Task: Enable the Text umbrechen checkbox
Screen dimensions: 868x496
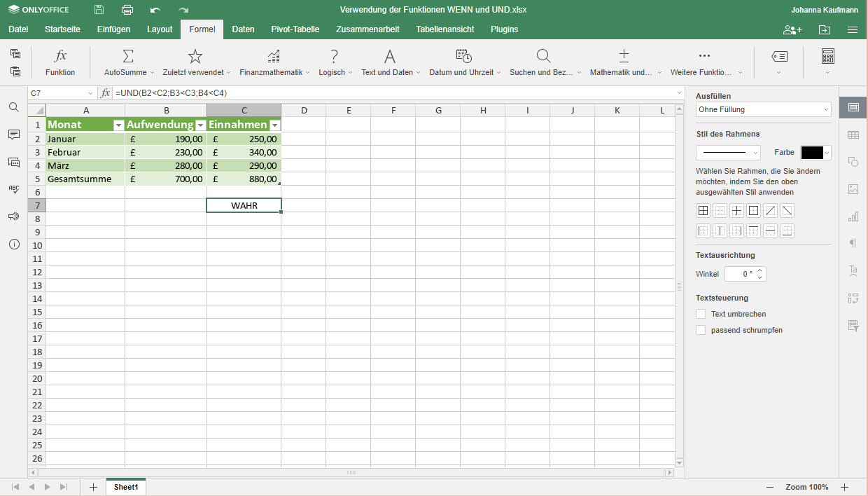Action: point(701,314)
